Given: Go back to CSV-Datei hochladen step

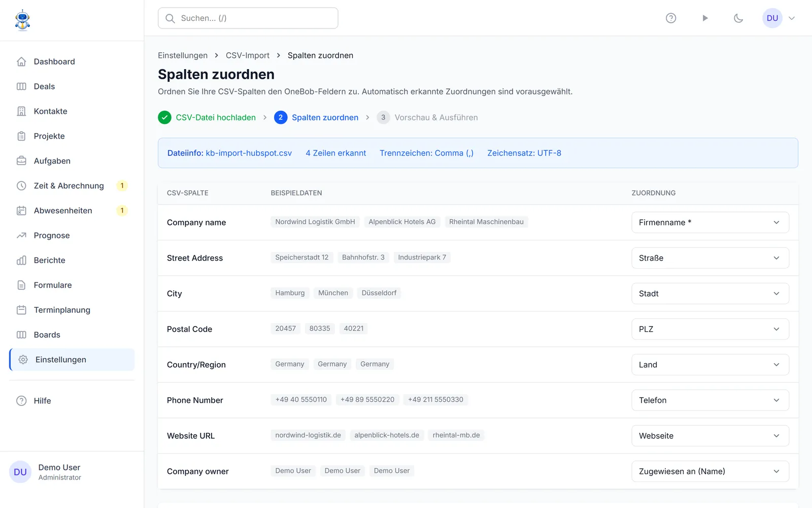Looking at the screenshot, I should pos(216,117).
